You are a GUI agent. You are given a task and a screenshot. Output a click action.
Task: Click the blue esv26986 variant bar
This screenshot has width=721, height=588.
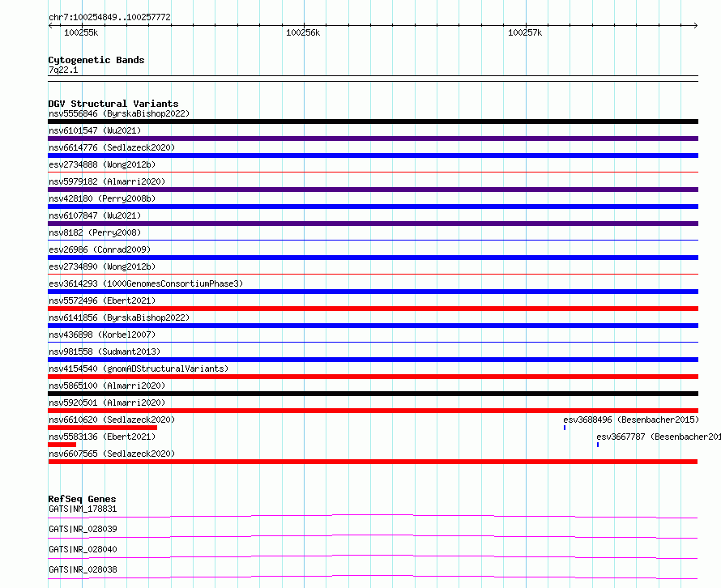point(373,258)
